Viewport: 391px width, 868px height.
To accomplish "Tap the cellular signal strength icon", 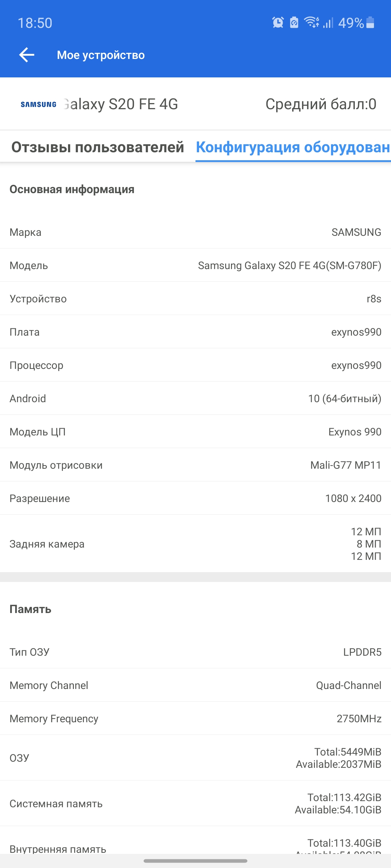I will tap(328, 23).
